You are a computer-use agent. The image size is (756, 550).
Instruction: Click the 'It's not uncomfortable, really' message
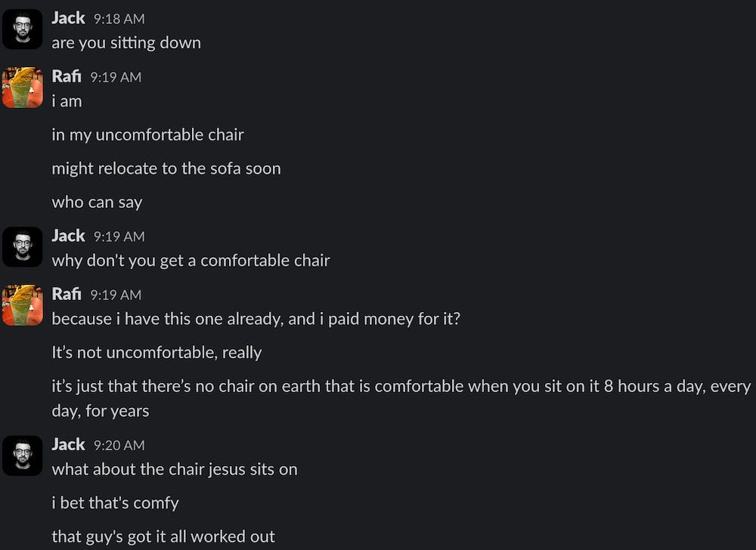pyautogui.click(x=156, y=352)
